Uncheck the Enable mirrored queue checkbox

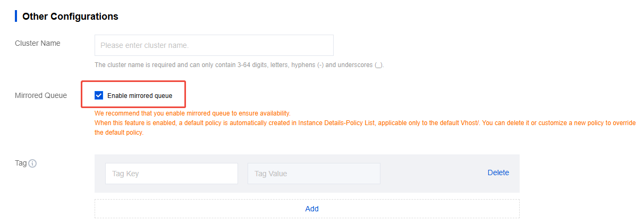[99, 95]
